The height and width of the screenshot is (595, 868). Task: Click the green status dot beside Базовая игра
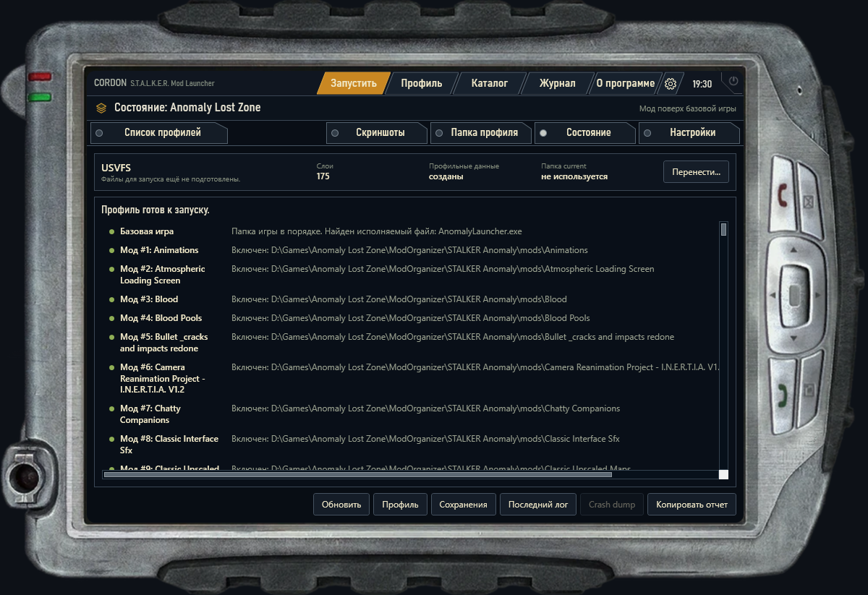111,232
